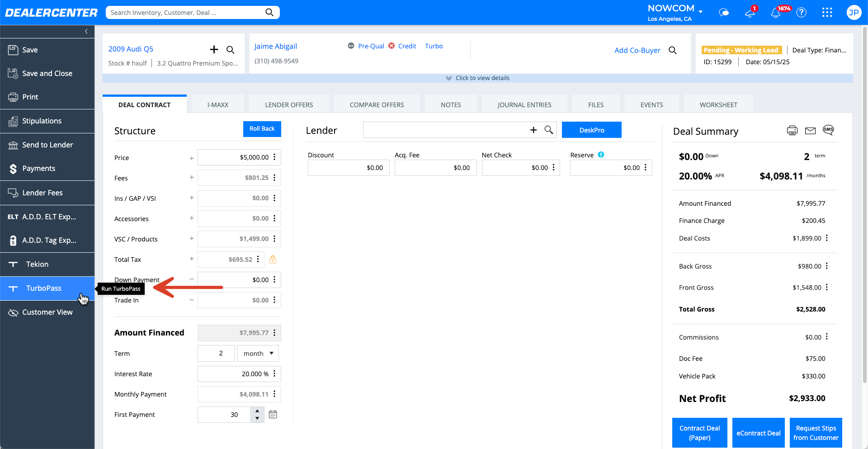Image resolution: width=868 pixels, height=449 pixels.
Task: Print the Deal Summary
Action: coord(792,131)
